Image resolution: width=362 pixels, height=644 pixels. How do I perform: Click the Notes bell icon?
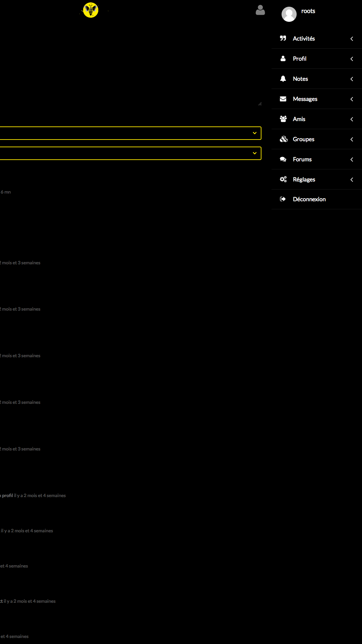[283, 78]
